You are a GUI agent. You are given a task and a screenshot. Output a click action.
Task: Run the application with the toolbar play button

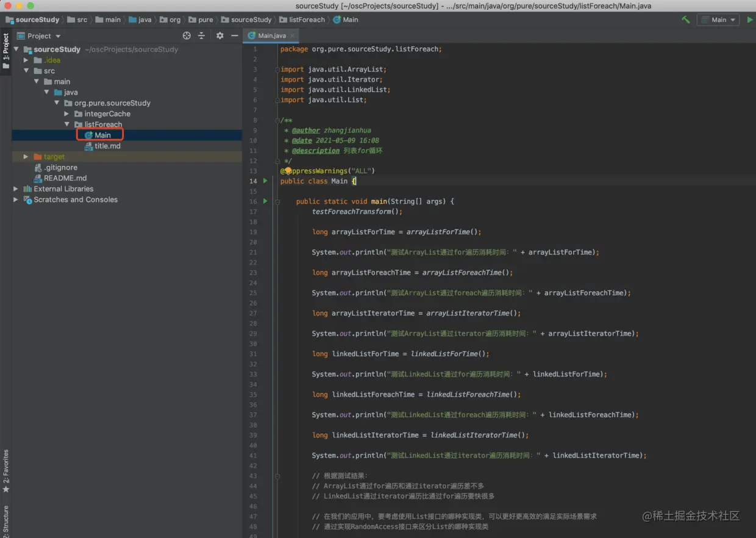tap(750, 20)
